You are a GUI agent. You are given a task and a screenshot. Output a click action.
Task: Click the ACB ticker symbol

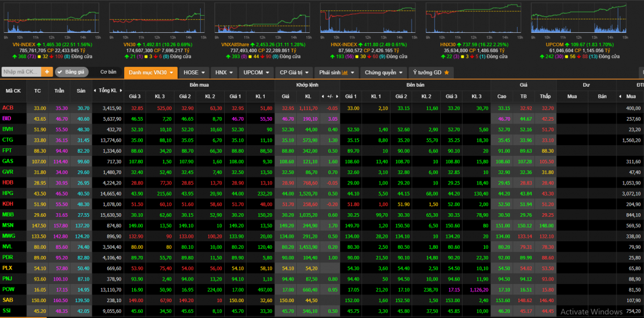(8, 108)
